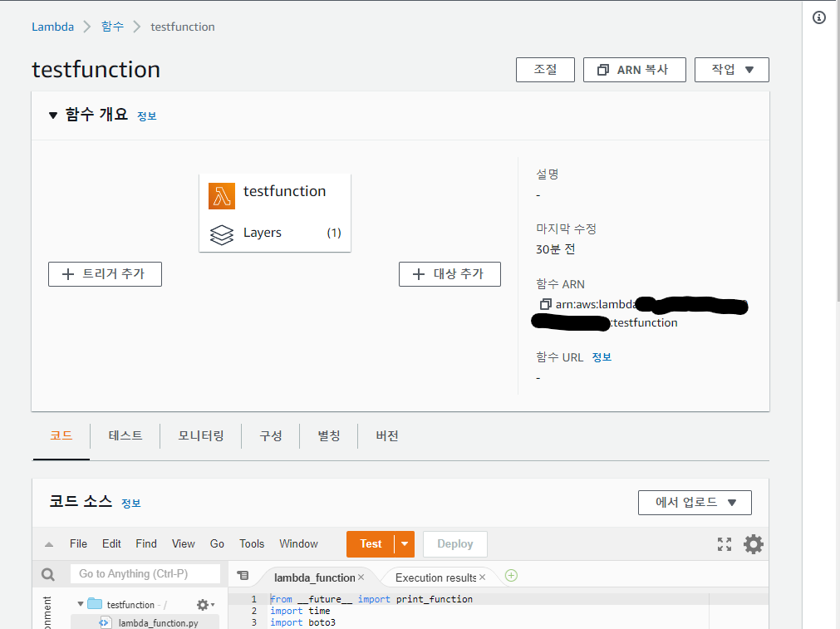Switch to the 별칭 tab

(x=329, y=435)
